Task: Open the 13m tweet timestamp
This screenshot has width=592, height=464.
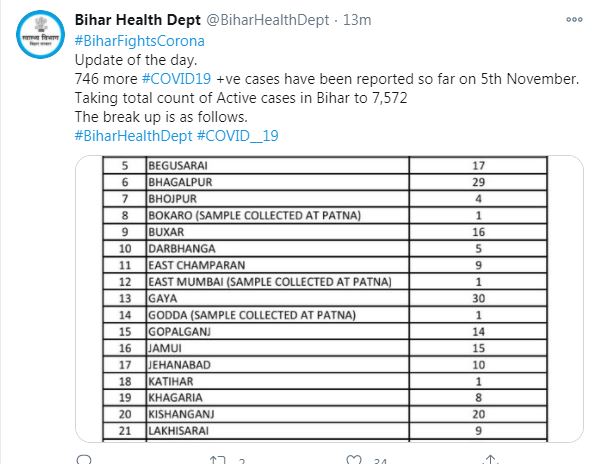Action: (x=357, y=20)
